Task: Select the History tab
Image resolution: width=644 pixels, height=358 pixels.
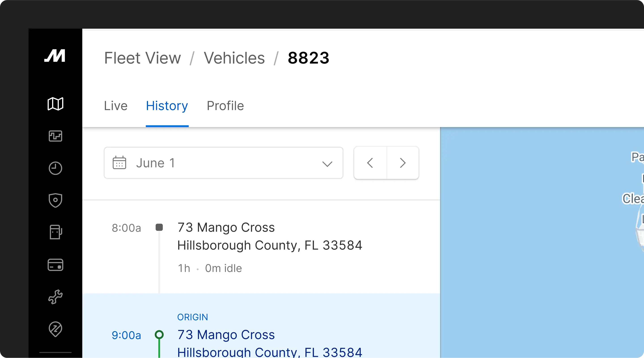Action: (x=167, y=106)
